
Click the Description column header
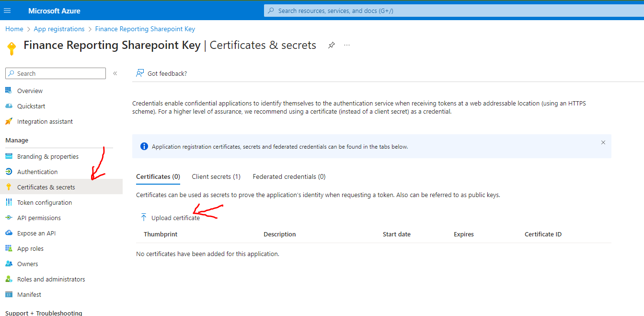coord(280,234)
